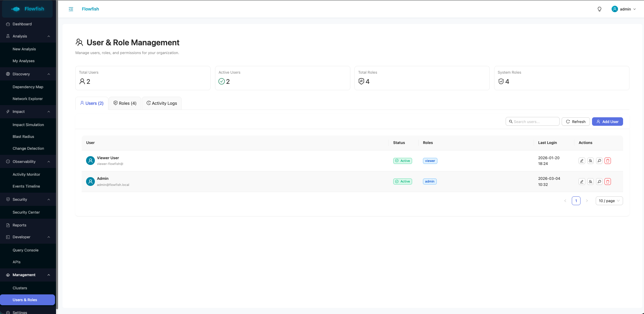This screenshot has width=644, height=314.
Task: Open Change Detection in the sidebar
Action: [x=28, y=148]
